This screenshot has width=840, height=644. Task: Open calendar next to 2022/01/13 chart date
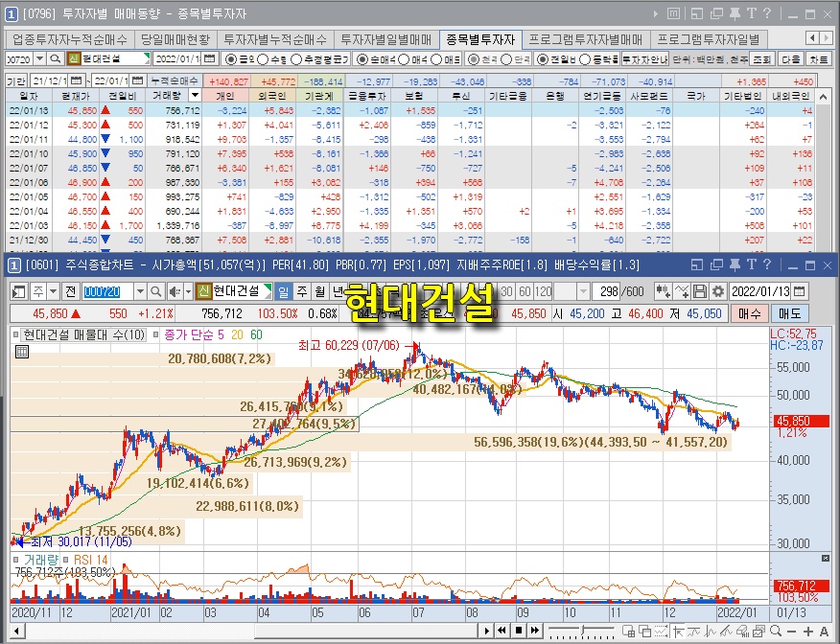[800, 291]
